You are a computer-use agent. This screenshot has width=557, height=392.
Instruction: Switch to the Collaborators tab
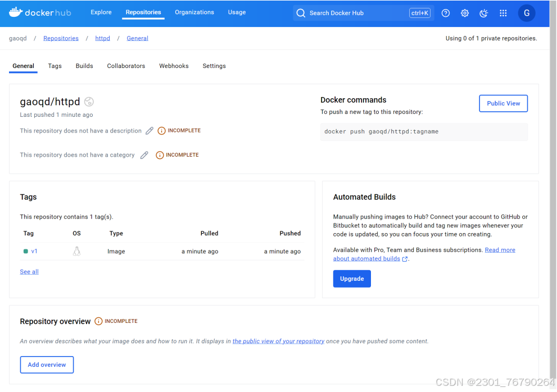[126, 66]
